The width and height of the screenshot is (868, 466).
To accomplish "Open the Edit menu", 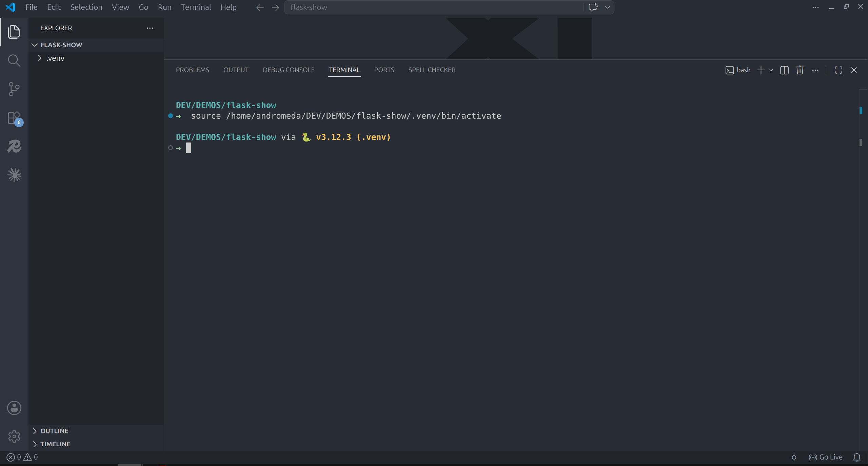I will [54, 7].
